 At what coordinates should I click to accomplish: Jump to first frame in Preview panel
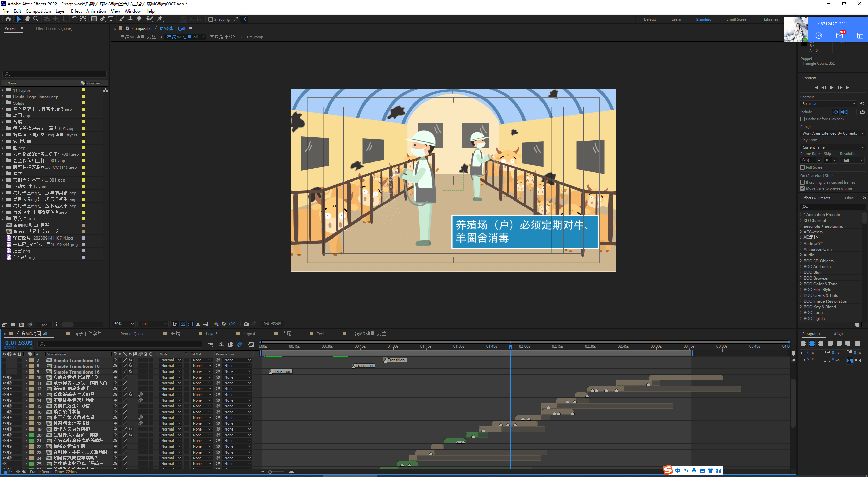(815, 88)
